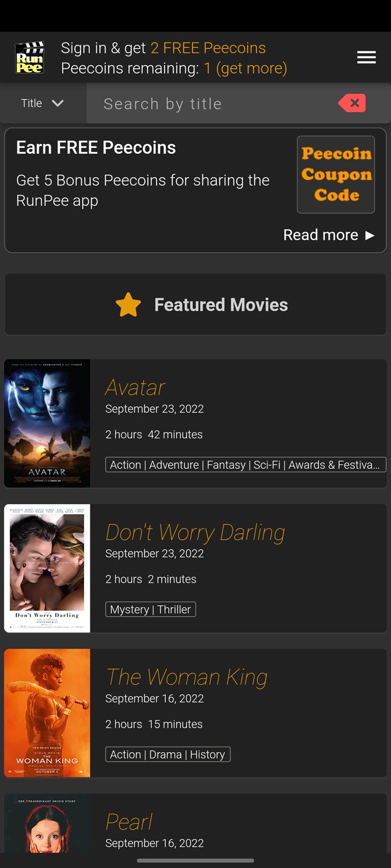This screenshot has width=391, height=868.
Task: Open the hamburger menu
Action: [367, 58]
